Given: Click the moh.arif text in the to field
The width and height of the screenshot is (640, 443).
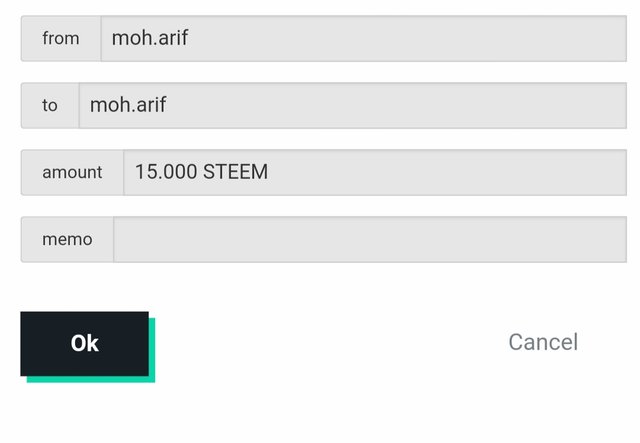Looking at the screenshot, I should pos(128,105).
